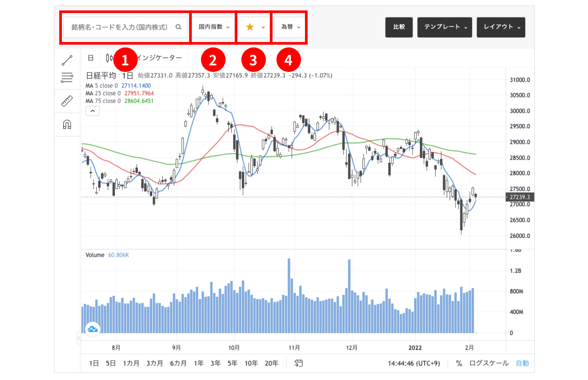The image size is (588, 380).
Task: Select the 5日 time range
Action: tap(111, 363)
